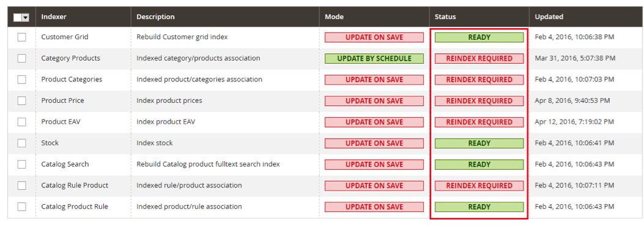Tick the Catalog Product Rule checkbox
This screenshot has width=644, height=228.
[x=22, y=207]
